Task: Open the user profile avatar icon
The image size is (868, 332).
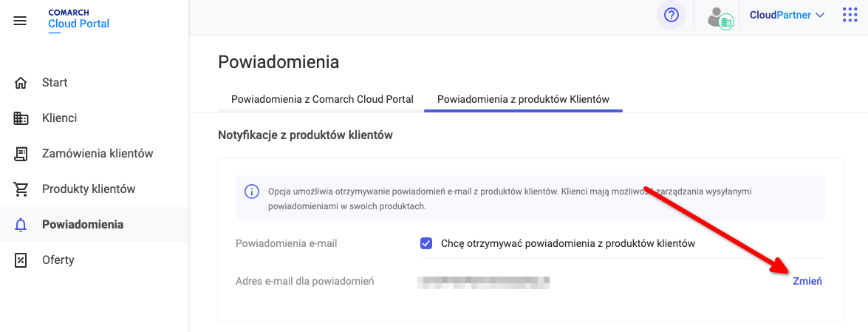Action: [x=720, y=17]
